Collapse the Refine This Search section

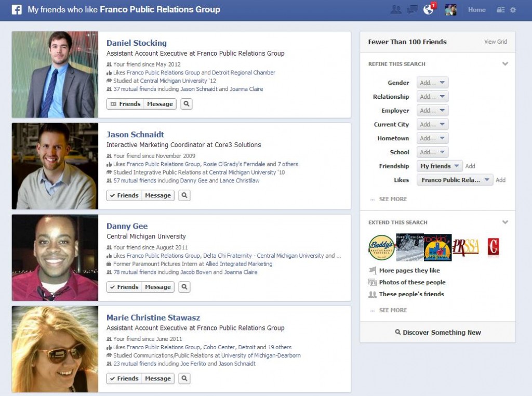point(505,64)
